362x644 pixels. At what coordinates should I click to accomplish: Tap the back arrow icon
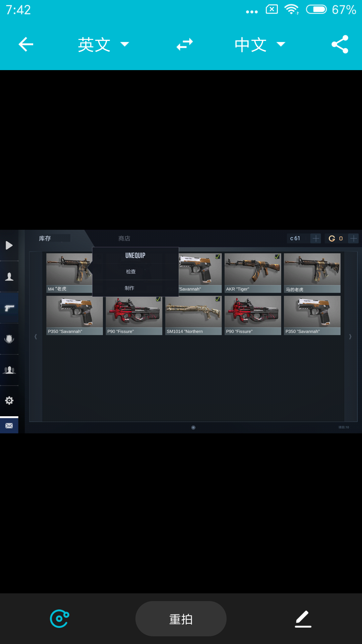click(26, 44)
